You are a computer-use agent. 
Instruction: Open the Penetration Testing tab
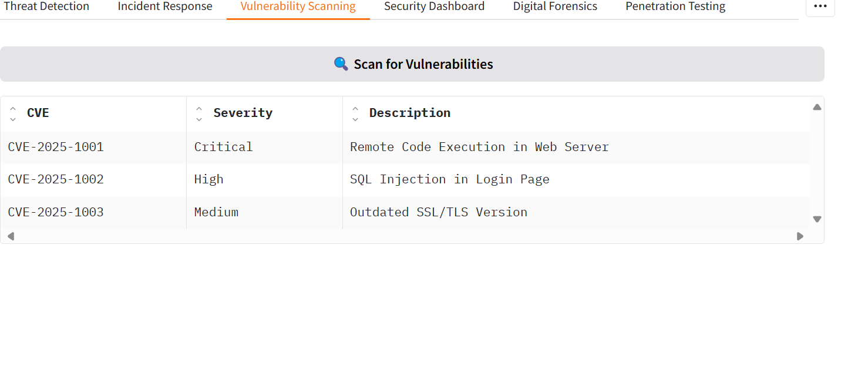675,6
